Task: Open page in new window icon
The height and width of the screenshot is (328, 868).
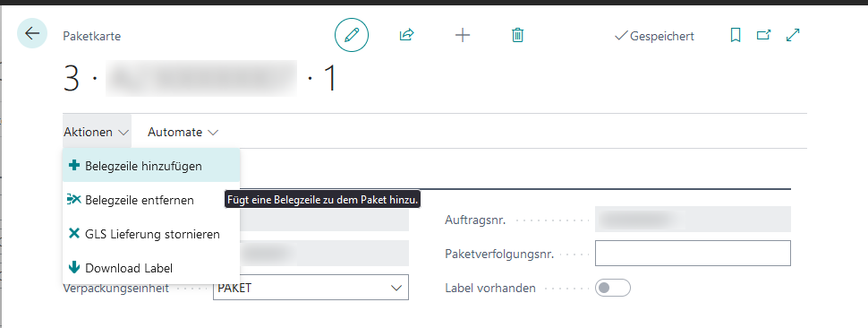Action: tap(764, 36)
